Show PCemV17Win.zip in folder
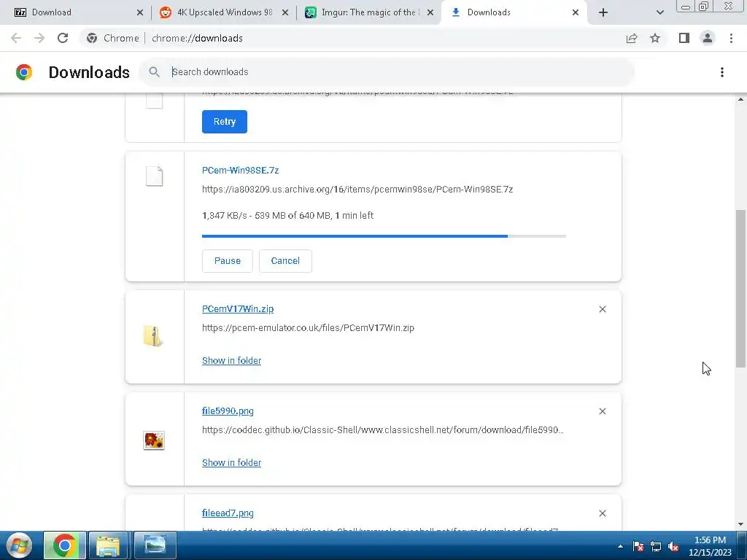 click(231, 360)
